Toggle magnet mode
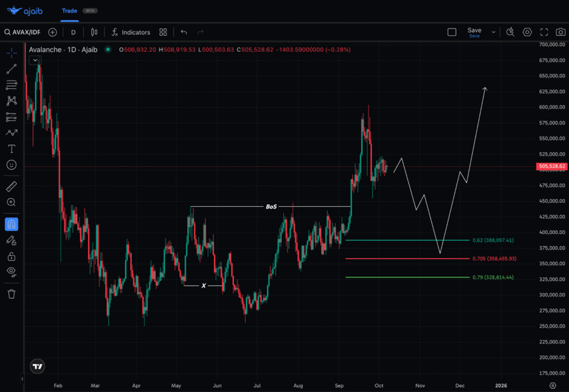The image size is (569, 392). click(x=11, y=224)
